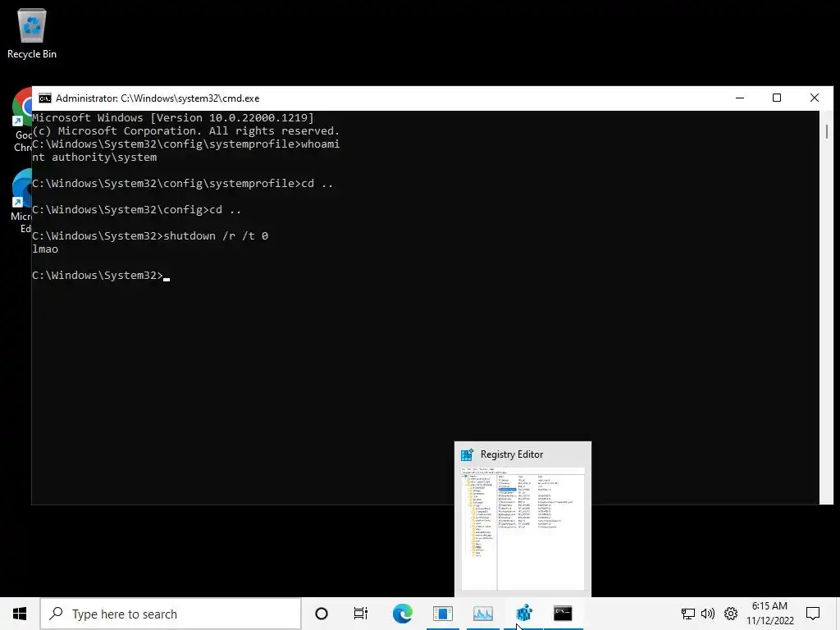The image size is (840, 630).
Task: Switch to the blue window taskbar app
Action: (443, 614)
